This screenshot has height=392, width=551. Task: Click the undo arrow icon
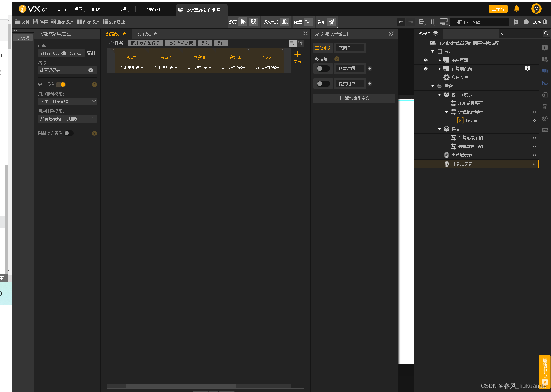click(x=401, y=22)
